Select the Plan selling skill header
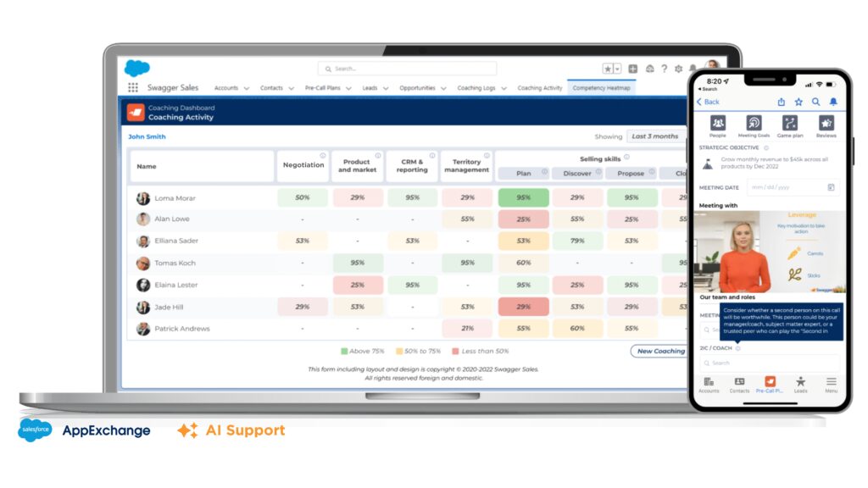The width and height of the screenshot is (868, 488). [x=523, y=173]
